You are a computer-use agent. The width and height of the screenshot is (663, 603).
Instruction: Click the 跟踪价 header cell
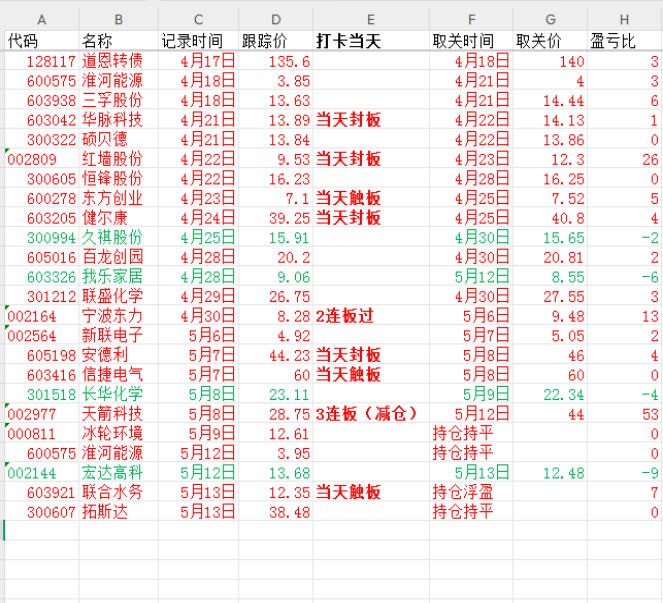coord(276,41)
